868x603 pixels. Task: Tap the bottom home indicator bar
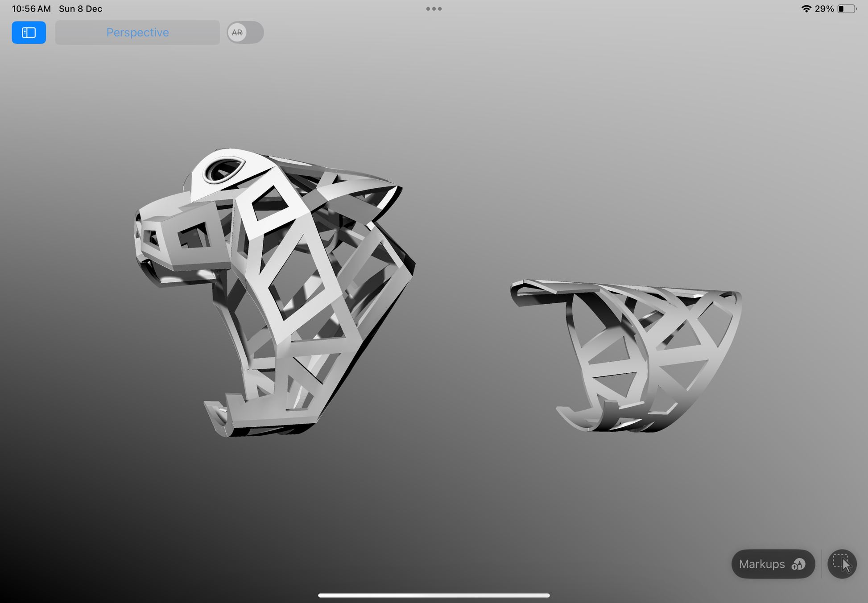click(434, 595)
